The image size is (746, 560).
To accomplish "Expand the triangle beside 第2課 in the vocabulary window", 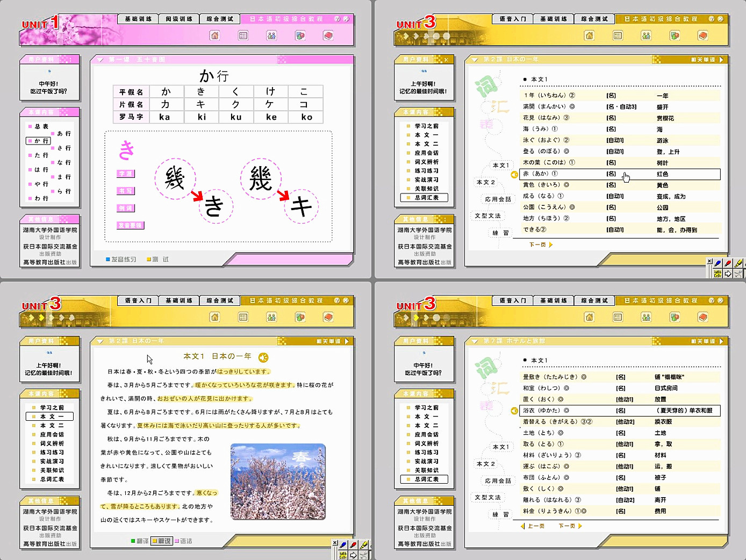I will point(475,60).
